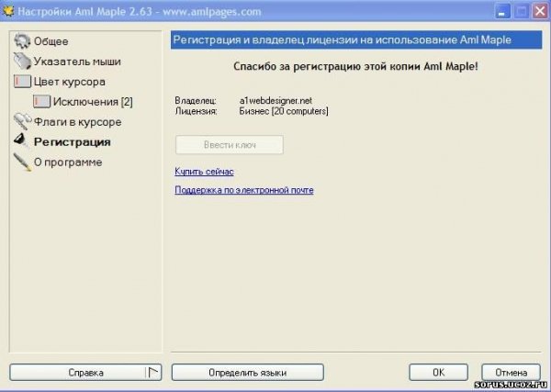Viewport: 551px width, 392px height.
Task: Minimize the Aml Maple settings window
Action: pos(502,12)
